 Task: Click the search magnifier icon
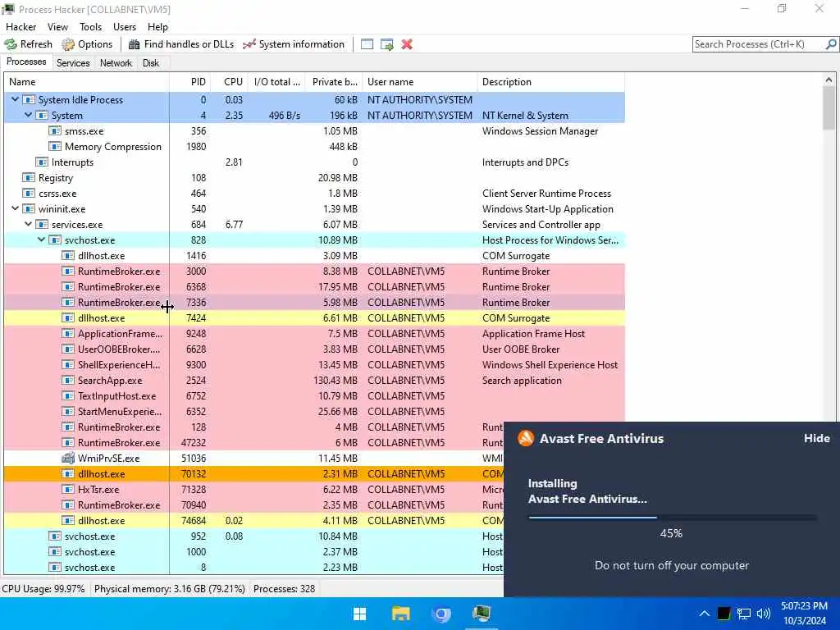pos(831,44)
